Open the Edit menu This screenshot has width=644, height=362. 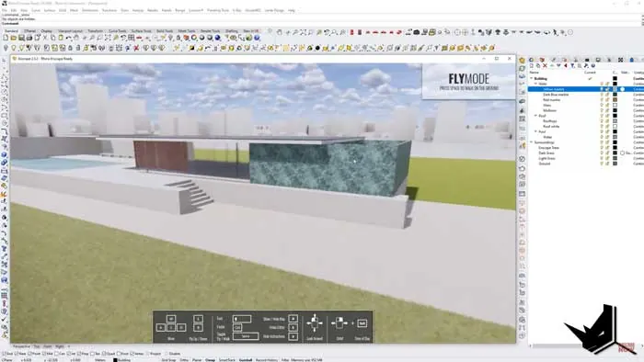[14, 10]
